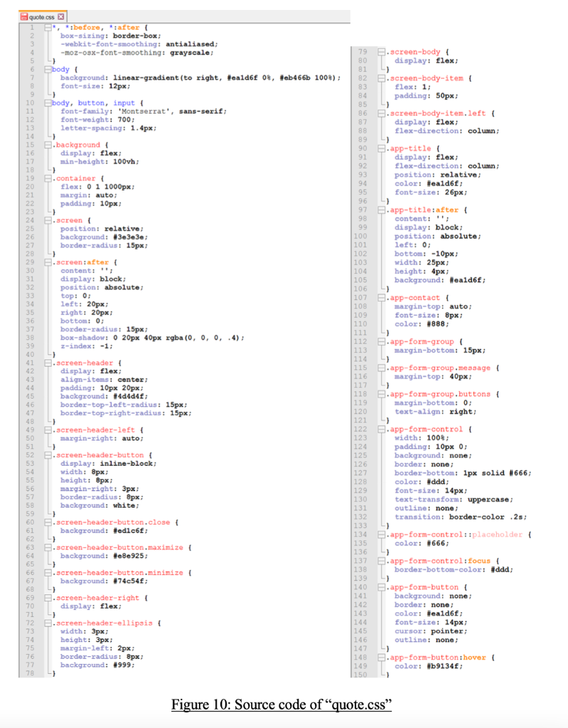
Task: Collapse the .app-form-group rule fold at line 112
Action: [381, 341]
